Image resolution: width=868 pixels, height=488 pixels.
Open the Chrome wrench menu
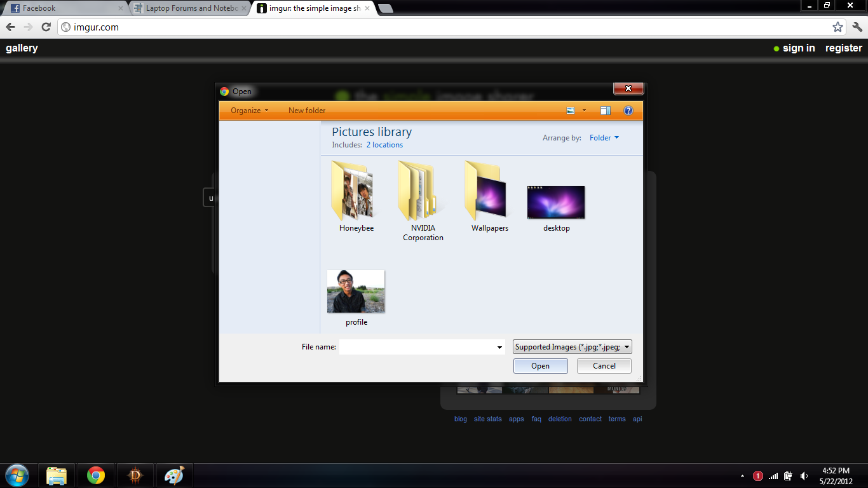click(857, 27)
